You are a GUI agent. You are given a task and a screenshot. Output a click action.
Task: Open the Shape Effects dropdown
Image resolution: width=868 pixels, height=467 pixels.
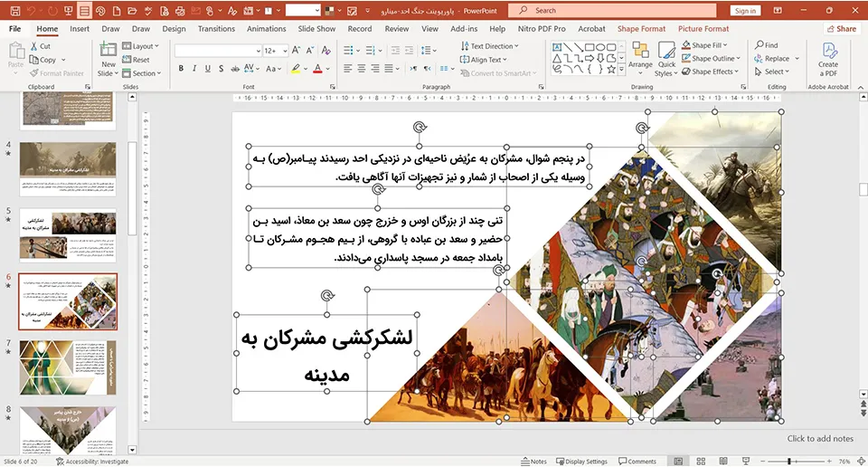pos(711,71)
